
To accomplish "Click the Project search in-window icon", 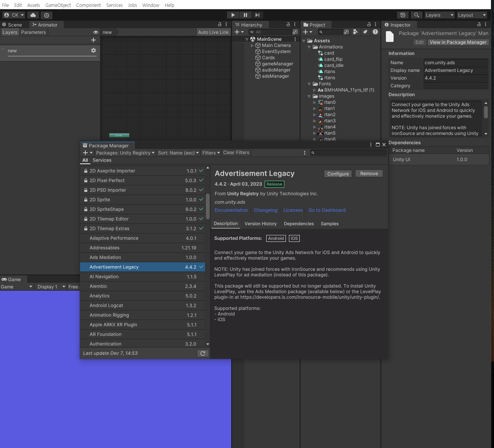I will point(346,32).
